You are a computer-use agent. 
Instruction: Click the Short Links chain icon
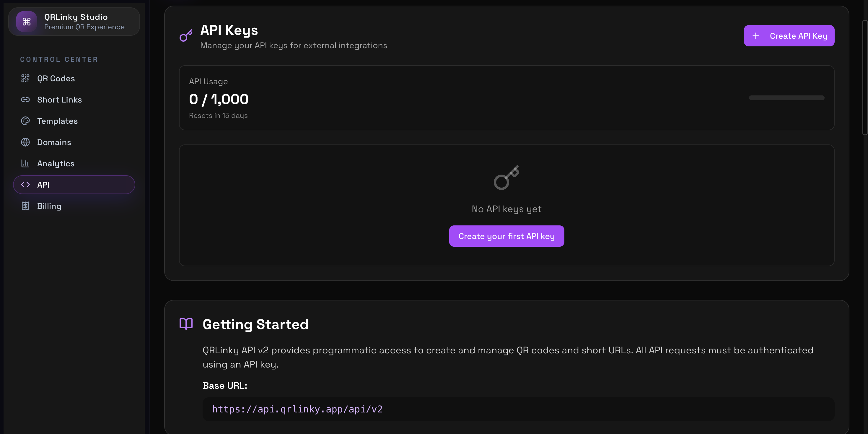click(x=25, y=99)
